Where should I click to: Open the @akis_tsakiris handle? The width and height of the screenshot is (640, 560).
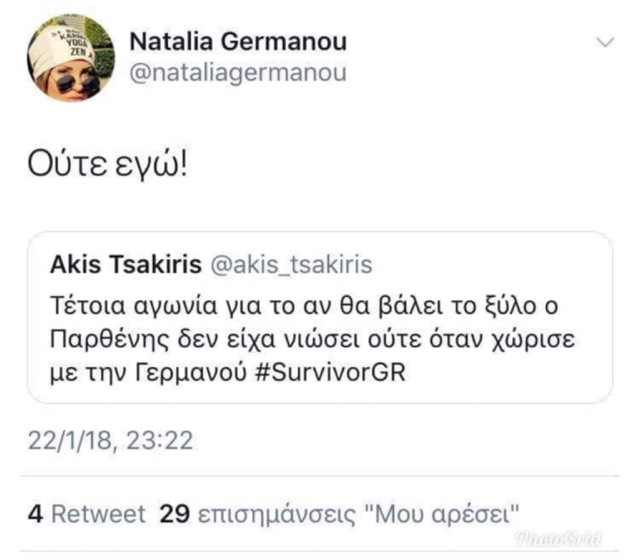click(x=291, y=265)
